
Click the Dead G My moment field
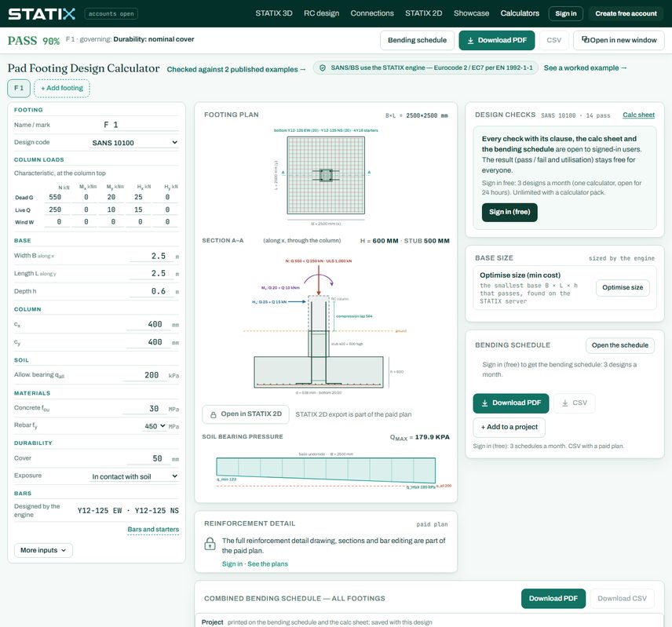(111, 197)
